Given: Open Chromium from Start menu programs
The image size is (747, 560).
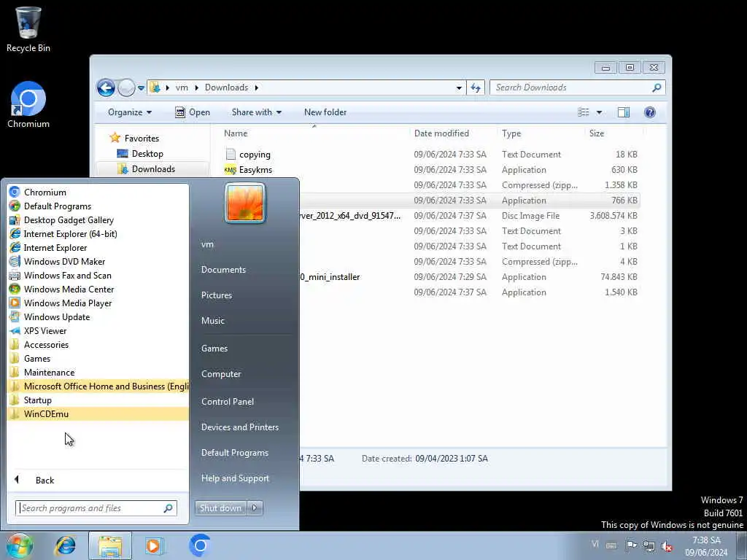Looking at the screenshot, I should click(x=98, y=192).
